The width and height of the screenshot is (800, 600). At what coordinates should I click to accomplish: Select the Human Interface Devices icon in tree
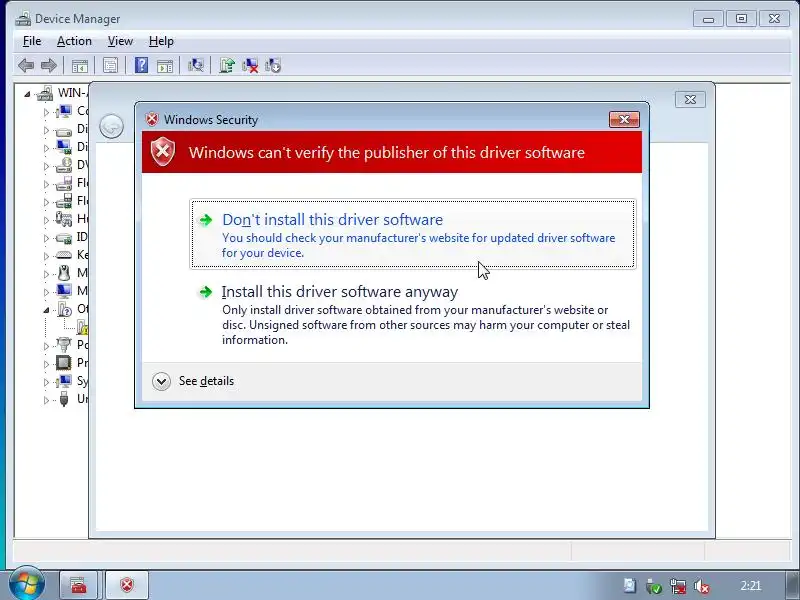pos(64,219)
